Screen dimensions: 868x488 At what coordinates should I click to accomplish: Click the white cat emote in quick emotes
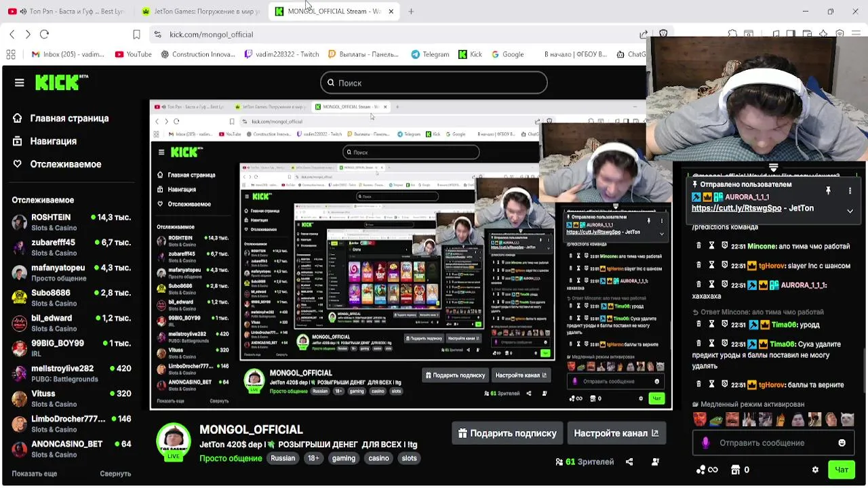point(847,420)
